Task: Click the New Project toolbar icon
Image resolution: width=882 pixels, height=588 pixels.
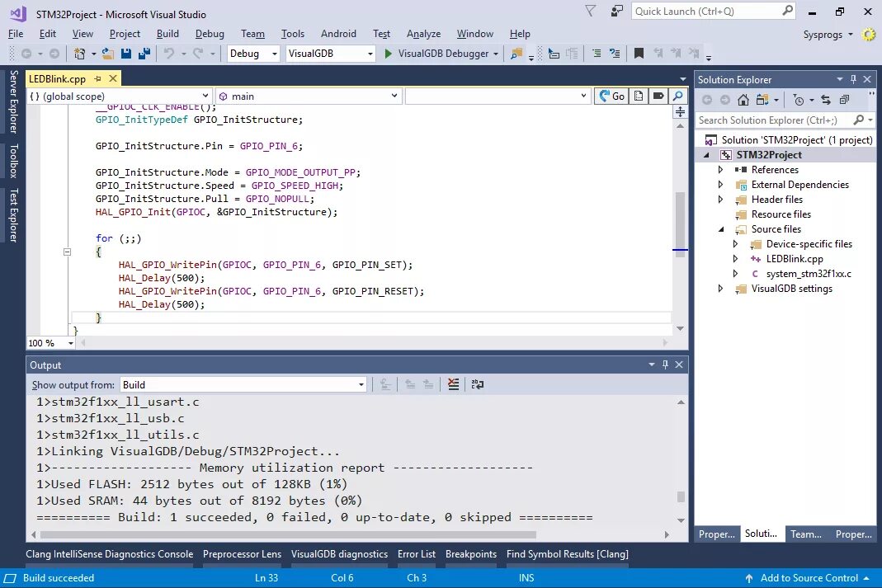Action: [80, 54]
